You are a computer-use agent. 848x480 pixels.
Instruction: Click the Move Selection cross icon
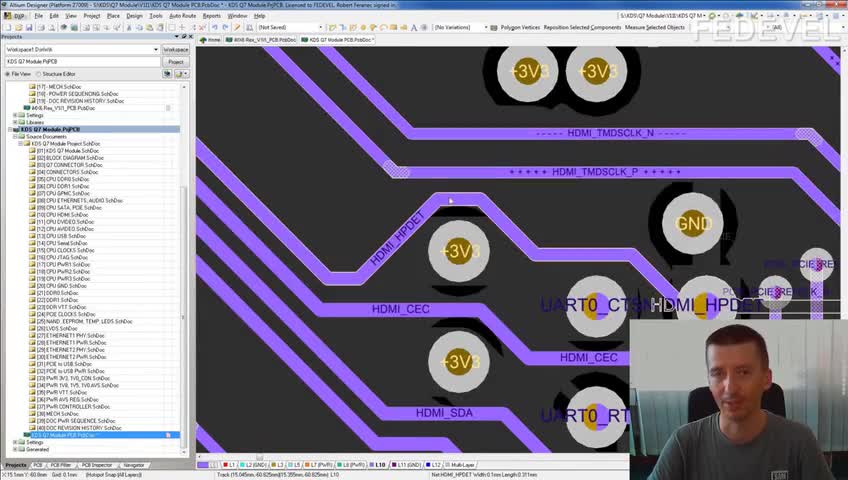182,27
